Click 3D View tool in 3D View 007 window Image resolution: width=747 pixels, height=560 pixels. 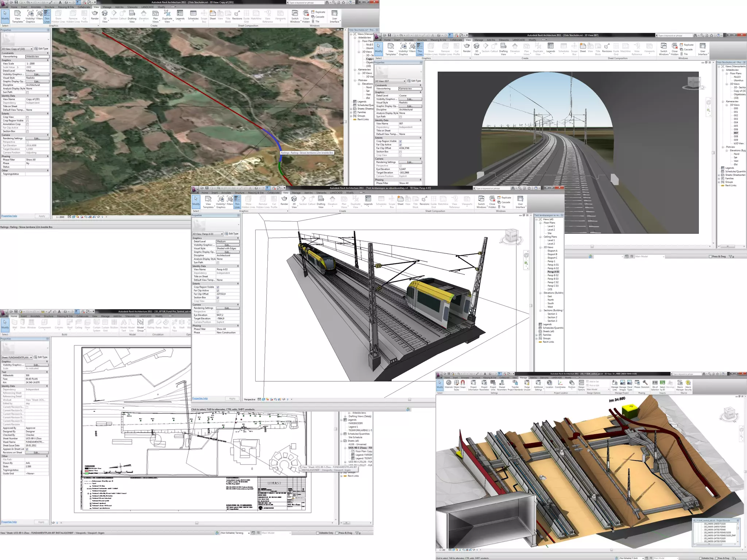(x=476, y=49)
